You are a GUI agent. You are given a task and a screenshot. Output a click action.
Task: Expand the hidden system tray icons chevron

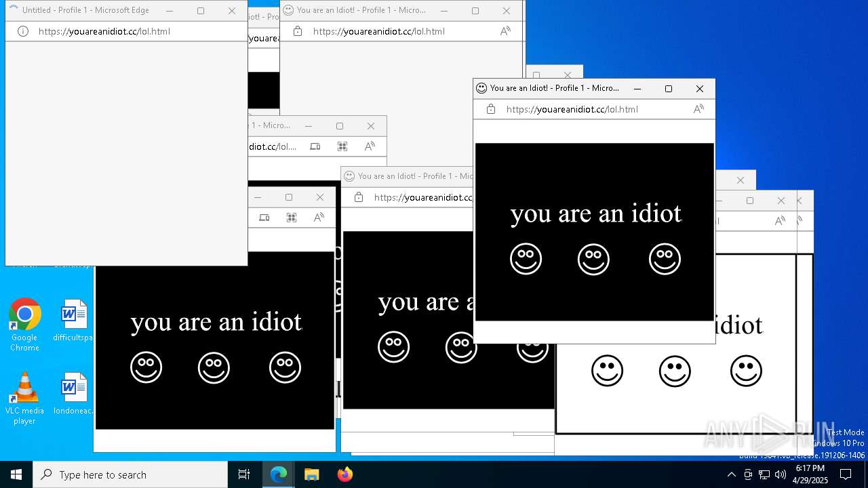(731, 474)
